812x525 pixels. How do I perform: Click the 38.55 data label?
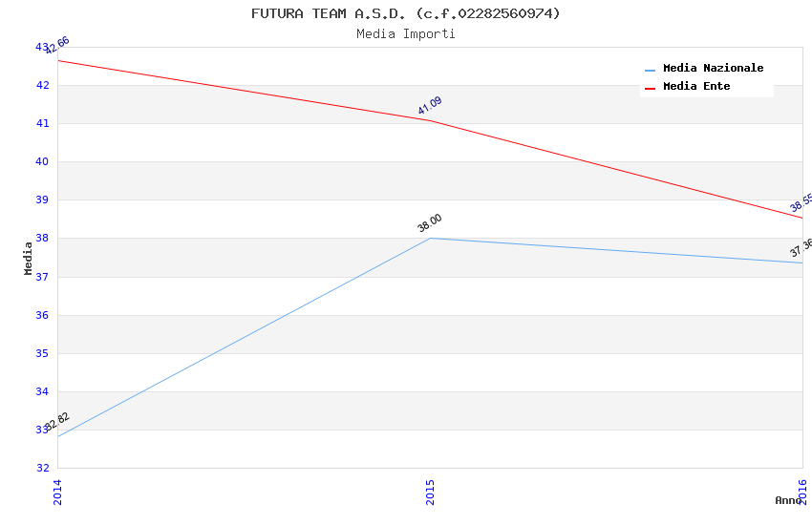801,203
